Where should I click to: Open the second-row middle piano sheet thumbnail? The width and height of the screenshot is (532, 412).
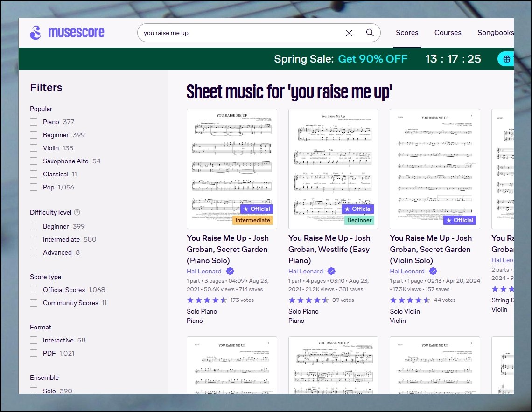tap(333, 365)
